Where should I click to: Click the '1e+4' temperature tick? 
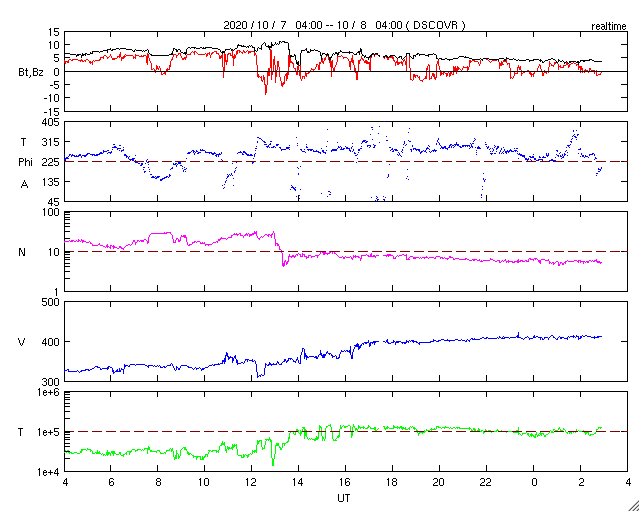pos(48,472)
